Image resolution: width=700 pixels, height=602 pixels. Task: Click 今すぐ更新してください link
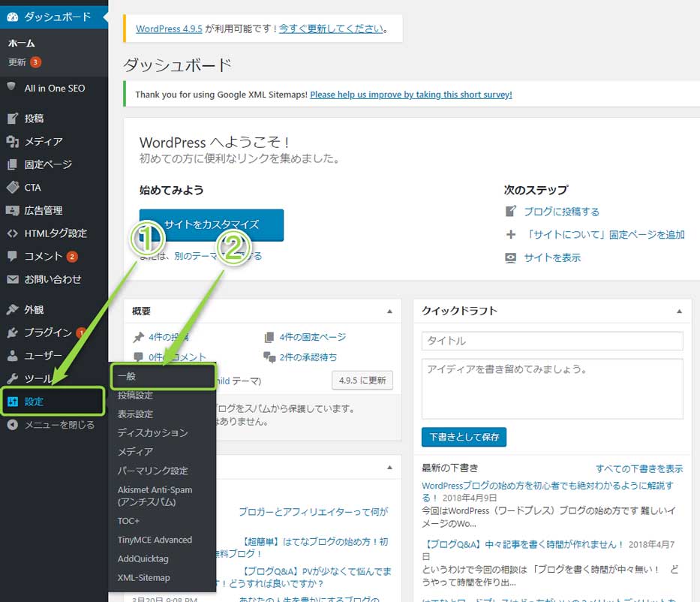coord(332,29)
